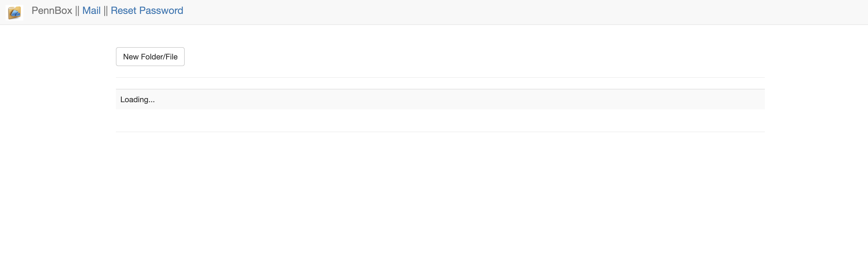
Task: Click the word File on the New Folder/File button
Action: point(171,57)
